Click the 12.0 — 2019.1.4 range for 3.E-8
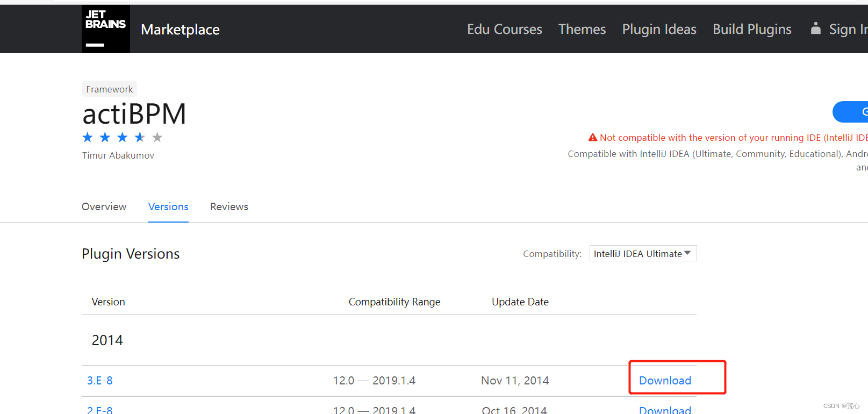 tap(374, 381)
